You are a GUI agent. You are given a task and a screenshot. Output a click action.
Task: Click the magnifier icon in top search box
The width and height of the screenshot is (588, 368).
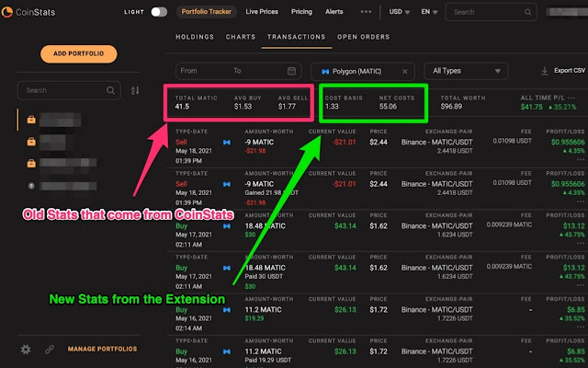527,12
